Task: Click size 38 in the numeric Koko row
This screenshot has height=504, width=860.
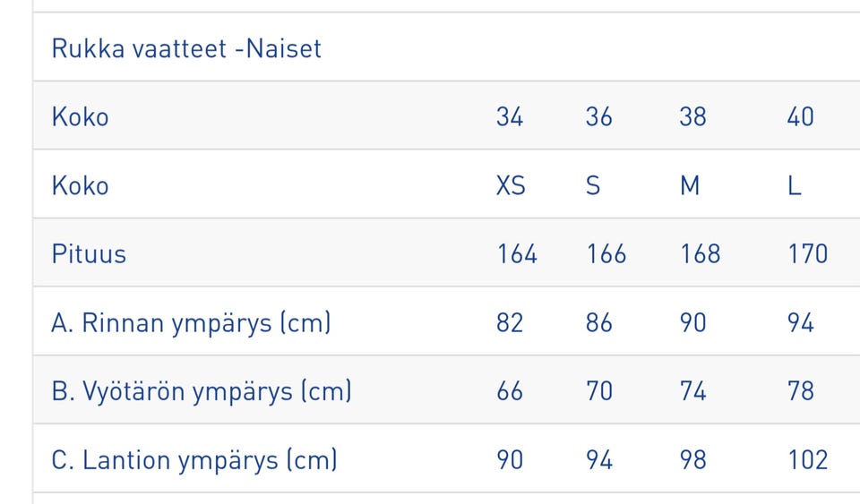Action: click(692, 117)
